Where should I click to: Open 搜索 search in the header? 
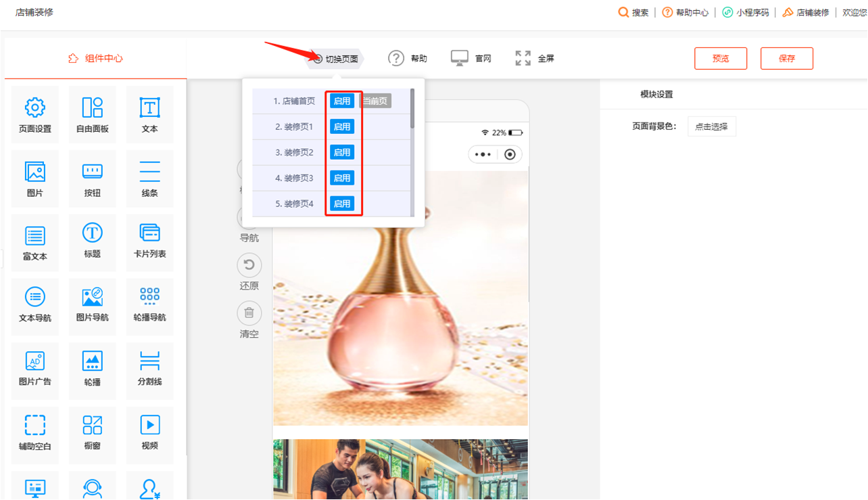(633, 12)
